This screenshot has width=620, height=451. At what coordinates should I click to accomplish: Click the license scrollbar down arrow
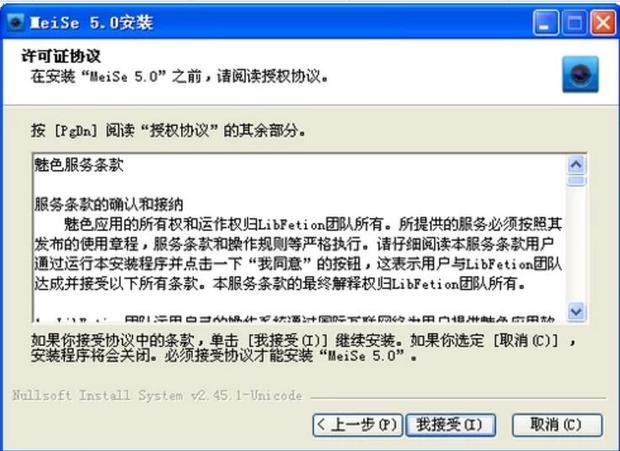point(577,311)
